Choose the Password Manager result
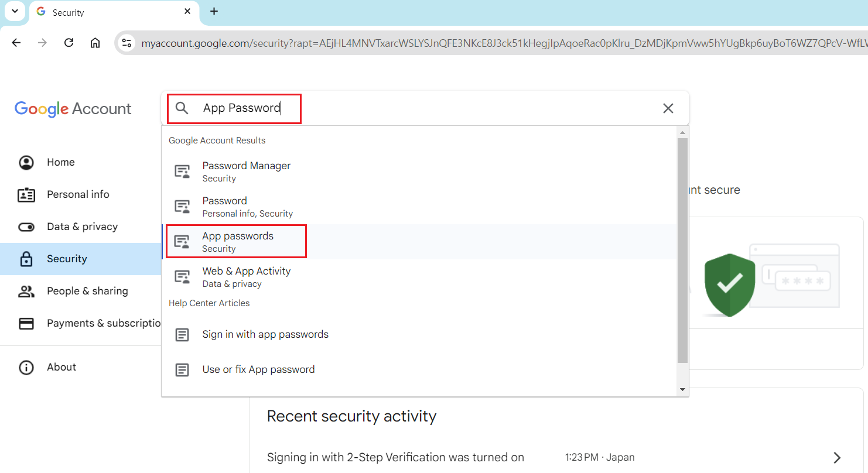The width and height of the screenshot is (868, 473). 246,171
